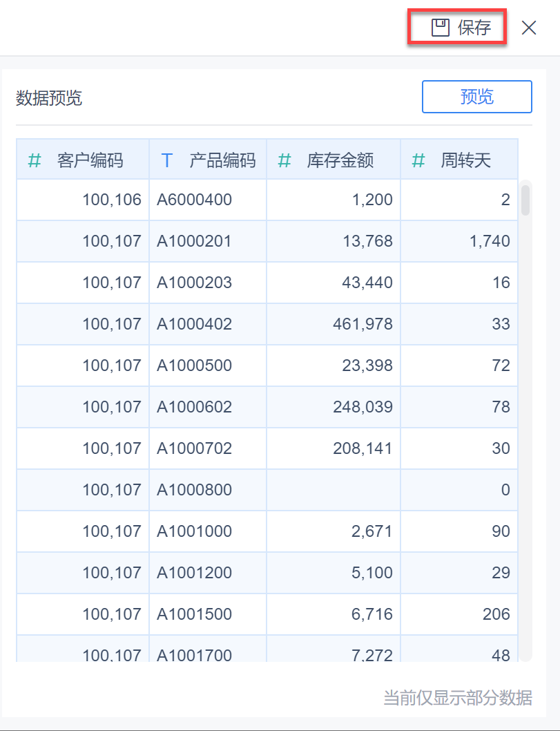The width and height of the screenshot is (560, 731).
Task: Click the turnover days value 33
Action: click(459, 324)
